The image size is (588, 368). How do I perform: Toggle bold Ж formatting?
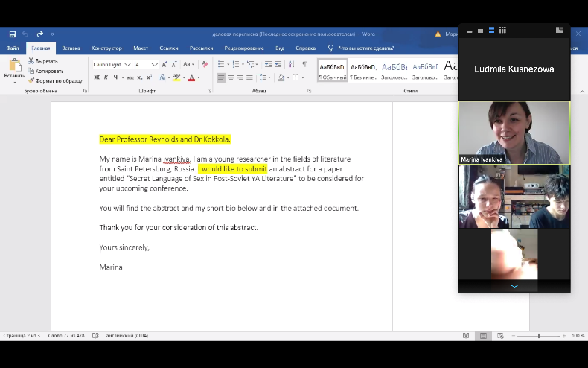tap(97, 77)
